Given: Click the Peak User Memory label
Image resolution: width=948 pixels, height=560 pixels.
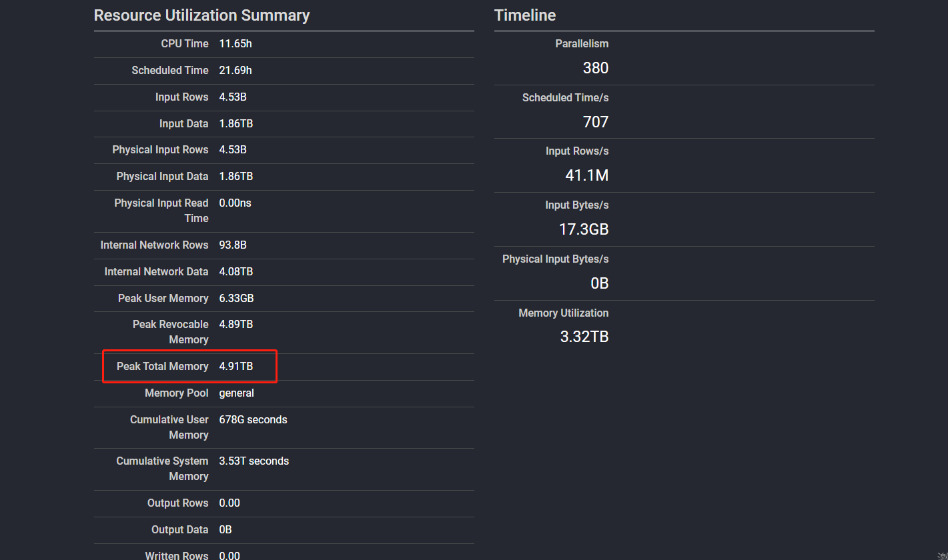Looking at the screenshot, I should click(x=163, y=298).
